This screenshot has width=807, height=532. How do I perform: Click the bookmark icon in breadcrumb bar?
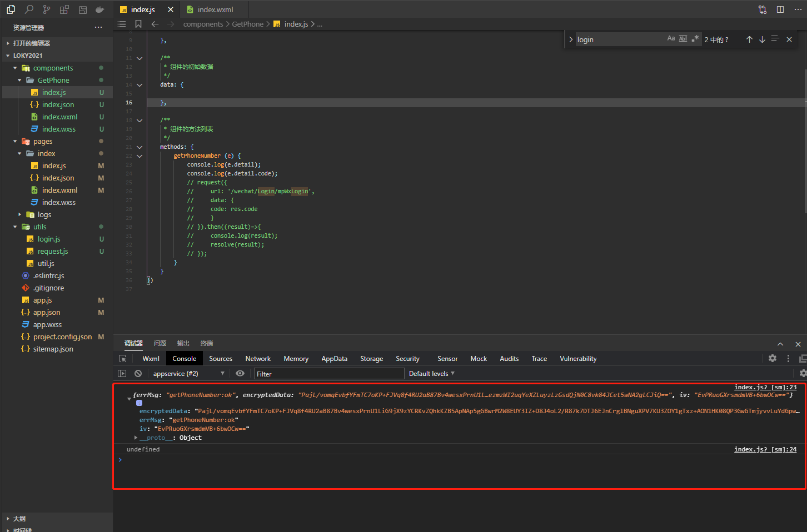click(x=138, y=24)
